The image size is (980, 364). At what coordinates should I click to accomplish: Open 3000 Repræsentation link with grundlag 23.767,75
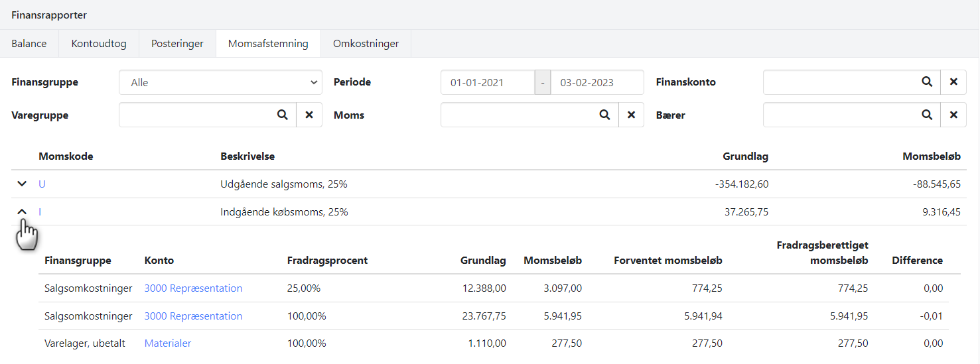193,316
